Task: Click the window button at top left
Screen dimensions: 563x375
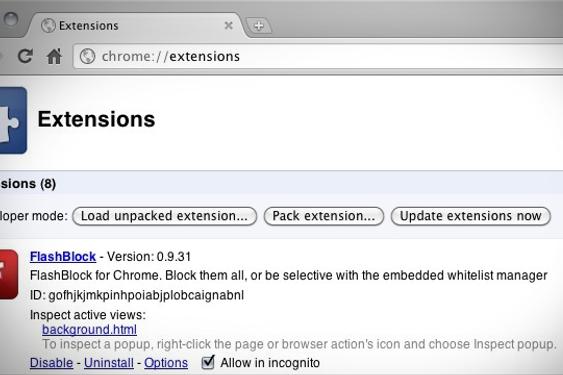Action: click(10, 19)
